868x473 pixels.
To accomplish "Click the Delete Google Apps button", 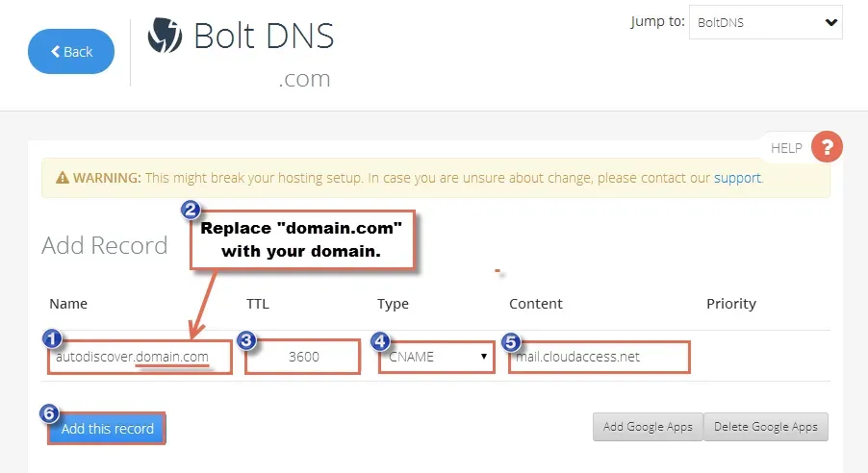I will (x=766, y=427).
